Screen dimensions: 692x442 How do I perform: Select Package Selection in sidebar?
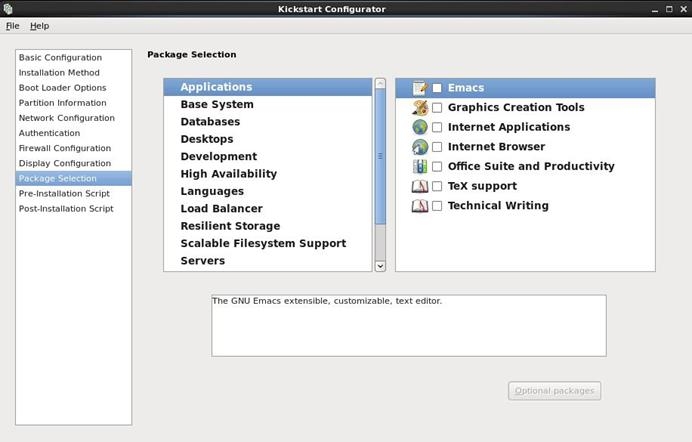click(x=73, y=179)
